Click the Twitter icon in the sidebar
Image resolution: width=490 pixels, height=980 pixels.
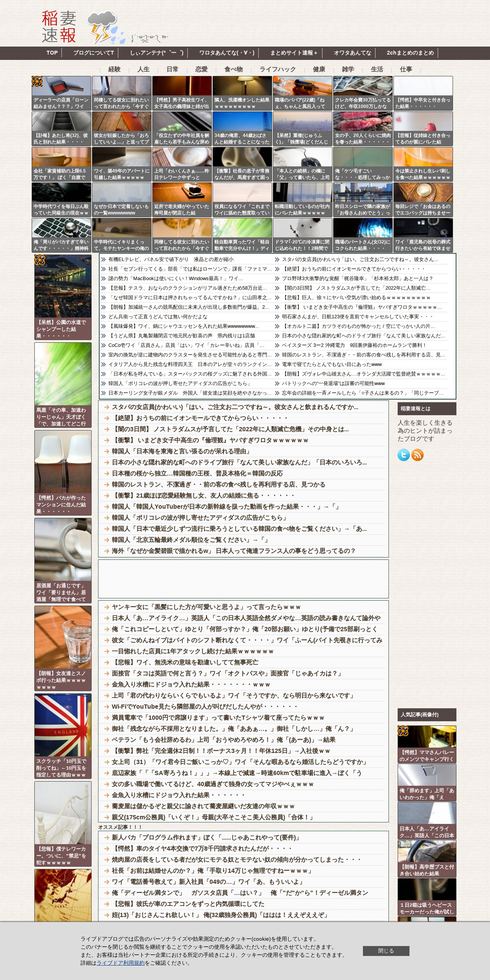click(403, 455)
